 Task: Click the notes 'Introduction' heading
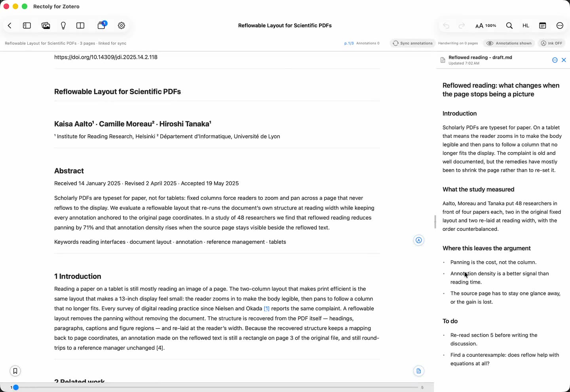(460, 114)
